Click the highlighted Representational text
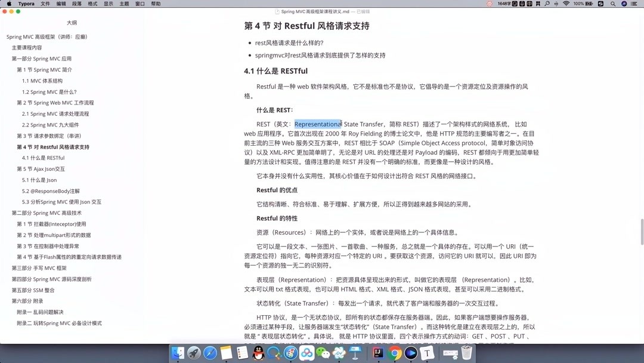The image size is (644, 363). coord(317,124)
